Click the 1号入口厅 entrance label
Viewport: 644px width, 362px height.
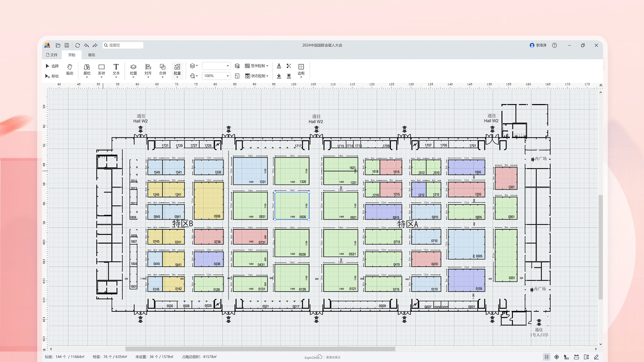[x=539, y=335]
